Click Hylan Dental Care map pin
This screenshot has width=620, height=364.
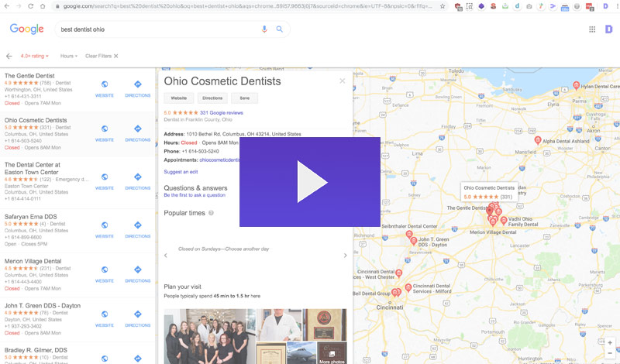pos(576,85)
